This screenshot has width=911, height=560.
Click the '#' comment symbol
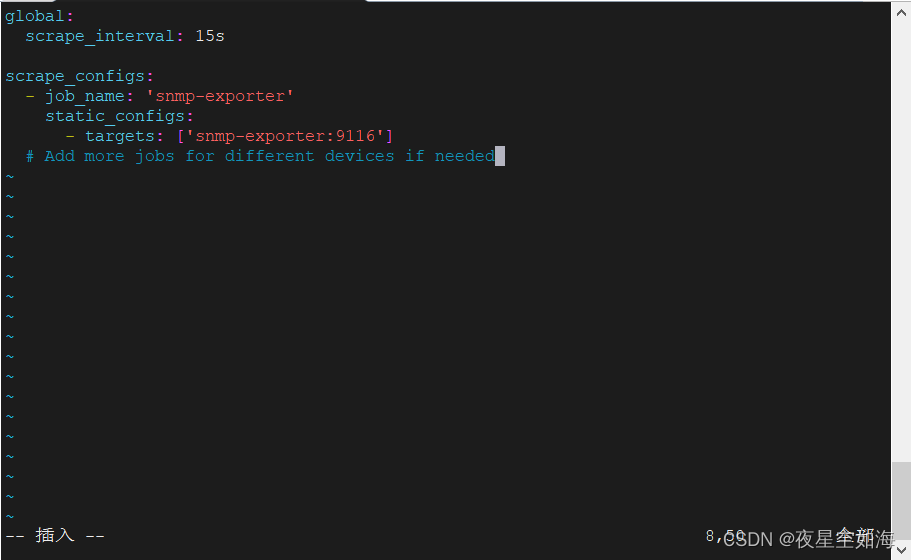click(30, 156)
